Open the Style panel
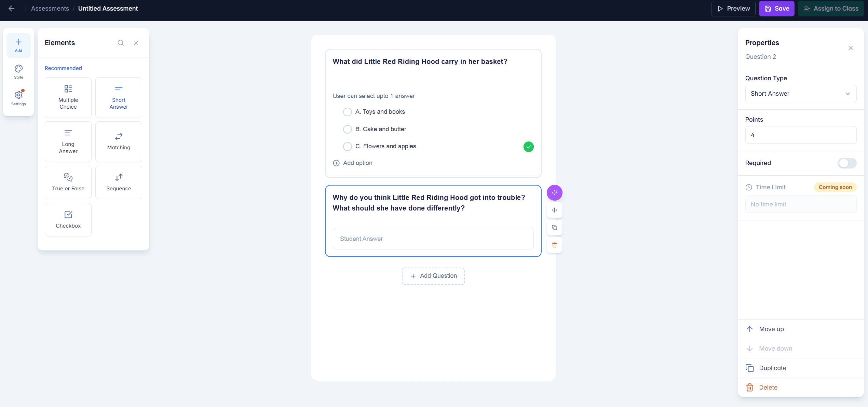Screen dimensions: 868x407 (18, 71)
